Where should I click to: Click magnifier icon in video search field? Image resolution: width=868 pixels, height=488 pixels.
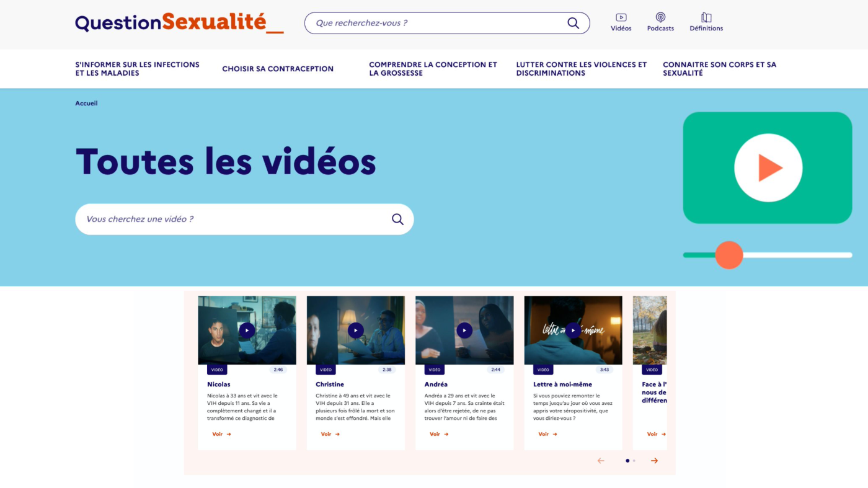click(x=397, y=219)
